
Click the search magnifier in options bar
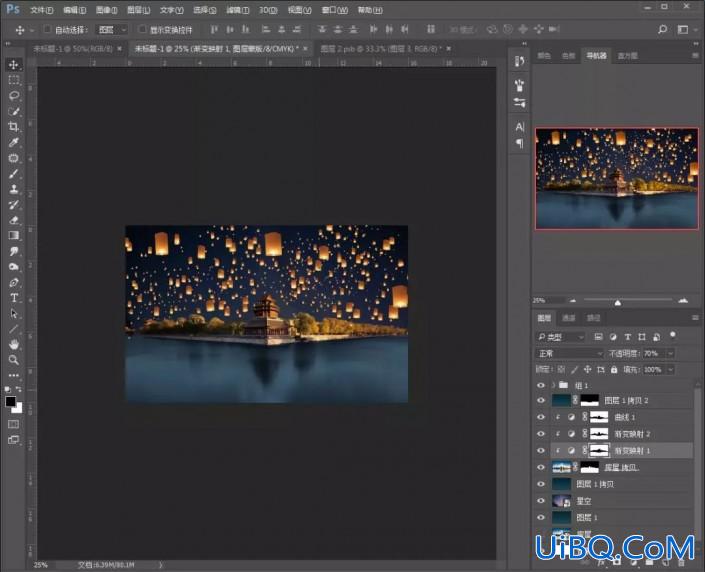[662, 30]
